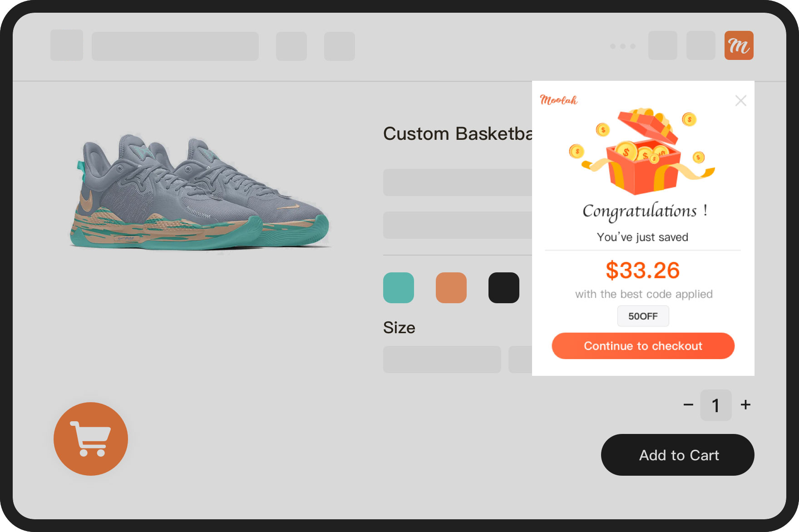Select the first size option box
The image size is (799, 532).
[442, 360]
